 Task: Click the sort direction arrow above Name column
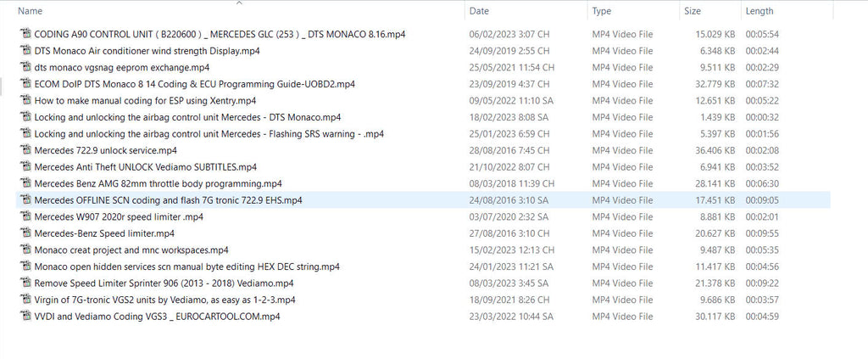pyautogui.click(x=239, y=3)
